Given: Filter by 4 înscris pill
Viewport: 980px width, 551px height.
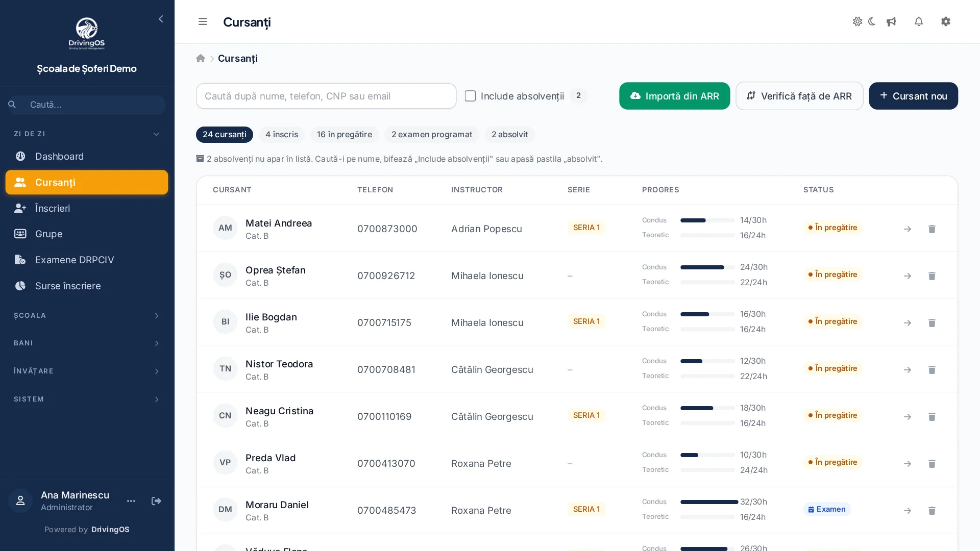Looking at the screenshot, I should [282, 135].
